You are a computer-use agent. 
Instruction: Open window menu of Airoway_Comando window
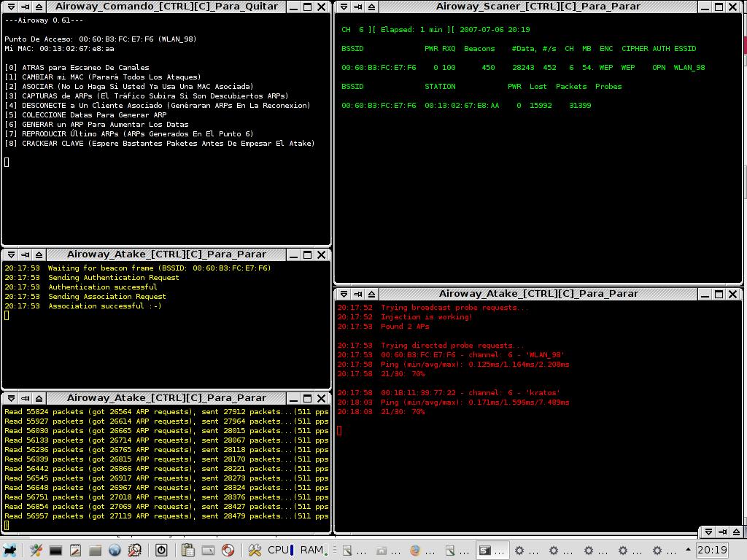[x=12, y=7]
